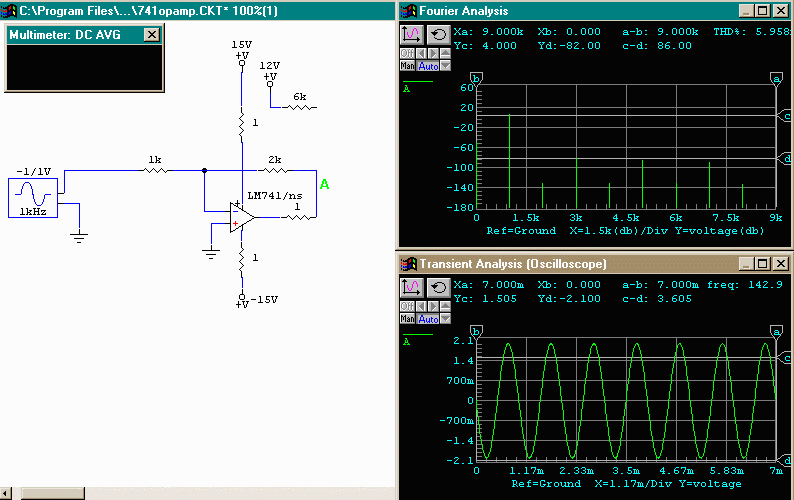
Task: Enable Man mode in Fourier Analysis
Action: pos(407,66)
